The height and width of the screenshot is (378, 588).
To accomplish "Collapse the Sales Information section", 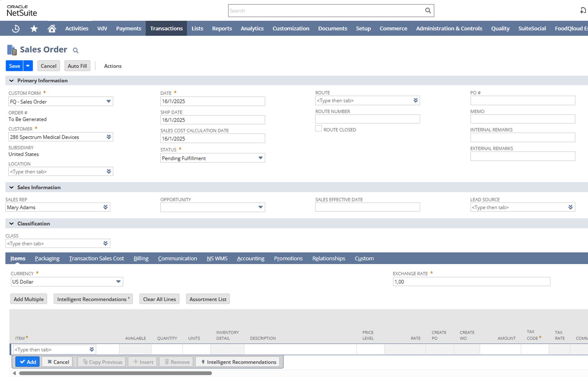I will pyautogui.click(x=12, y=188).
